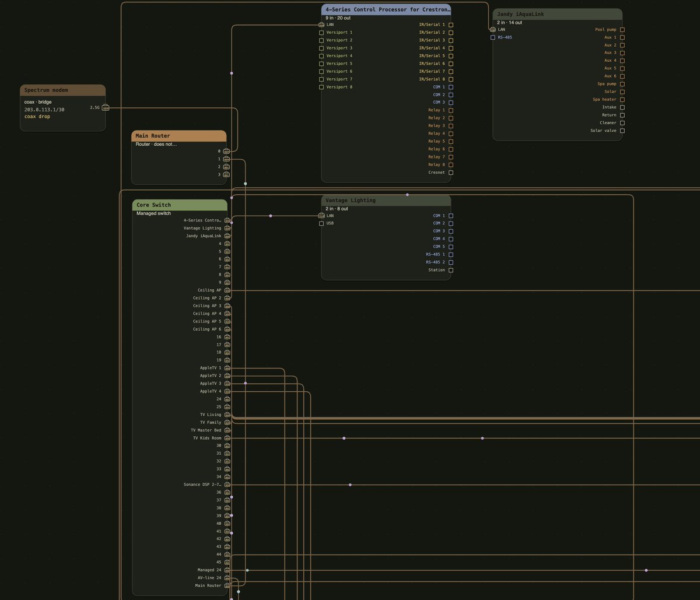Click the TV Living port on Core Switch
Image resolution: width=700 pixels, height=600 pixels.
tap(228, 415)
